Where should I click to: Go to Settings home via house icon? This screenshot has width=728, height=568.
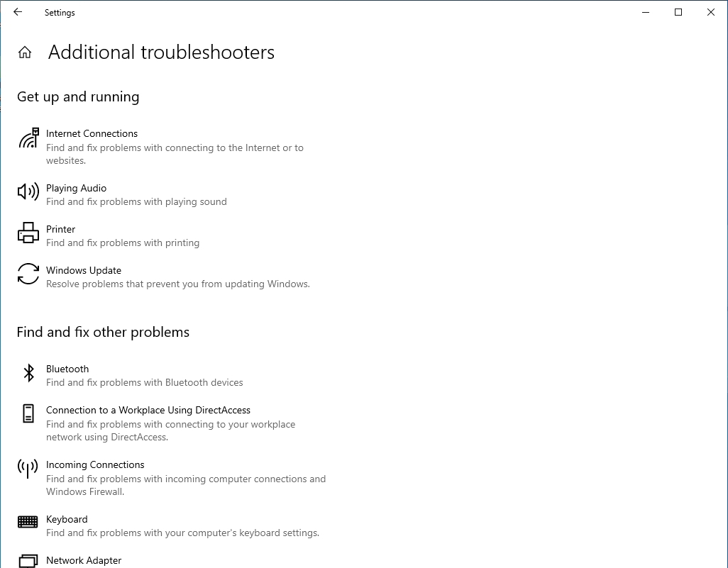[25, 52]
